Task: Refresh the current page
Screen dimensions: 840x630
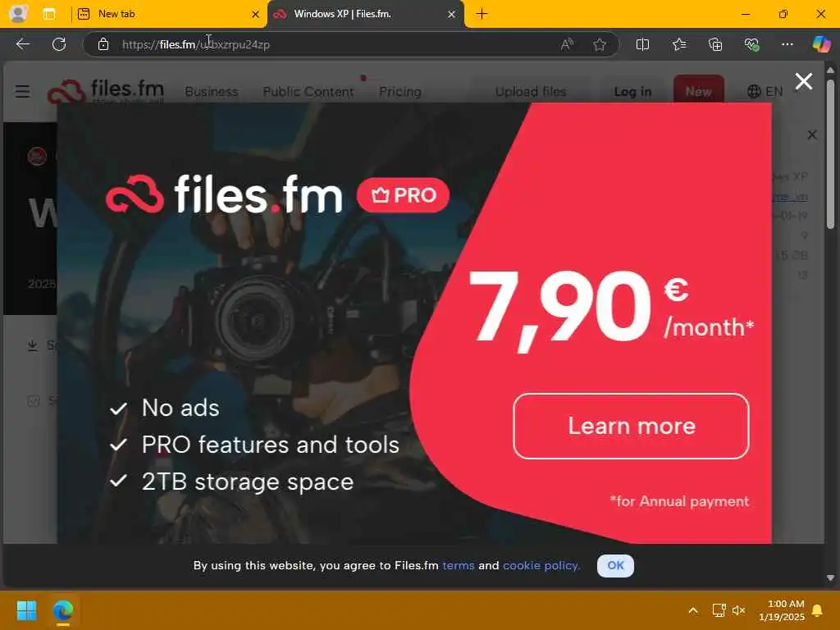Action: tap(59, 44)
